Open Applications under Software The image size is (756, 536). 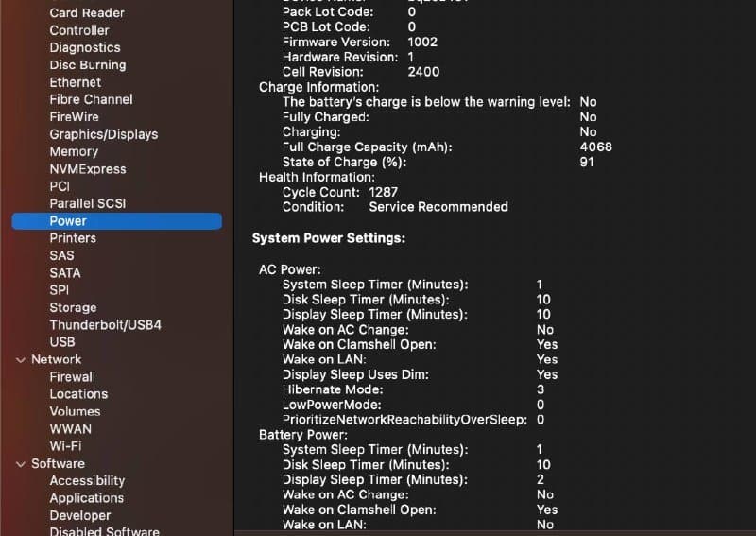point(86,498)
